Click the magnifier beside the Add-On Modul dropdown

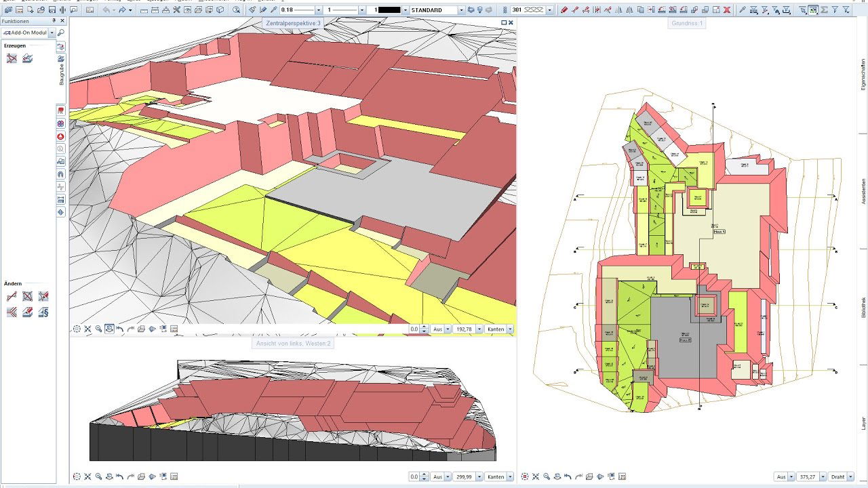60,33
